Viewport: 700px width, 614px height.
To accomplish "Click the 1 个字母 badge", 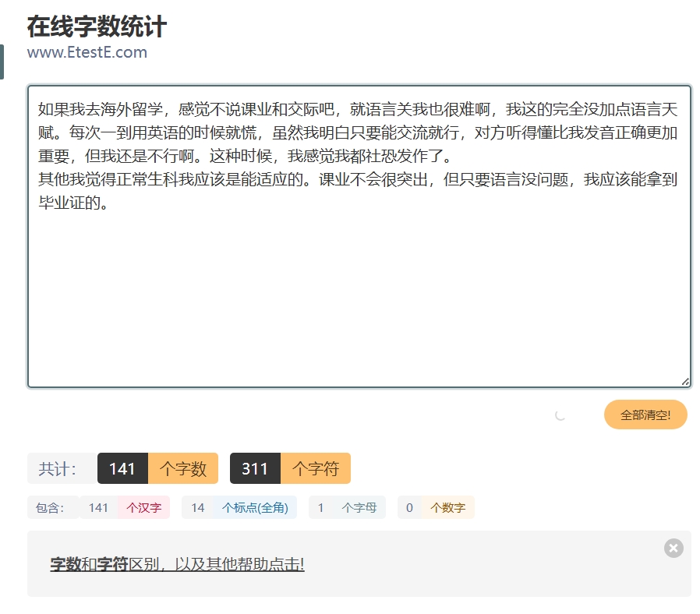I will coord(347,507).
